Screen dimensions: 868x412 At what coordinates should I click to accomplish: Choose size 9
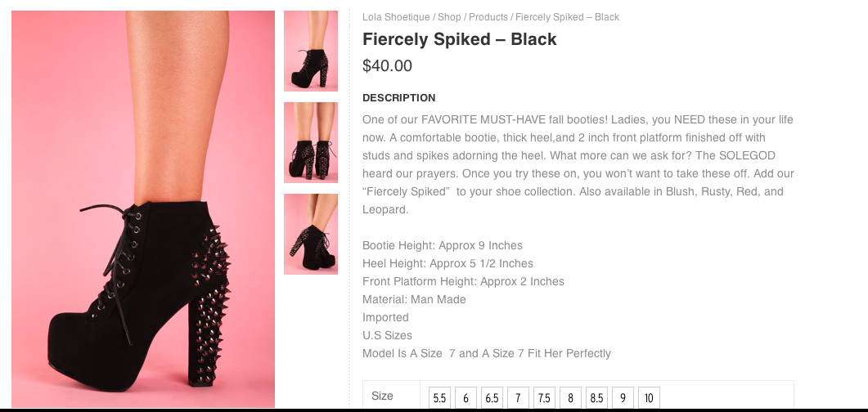[x=623, y=398]
